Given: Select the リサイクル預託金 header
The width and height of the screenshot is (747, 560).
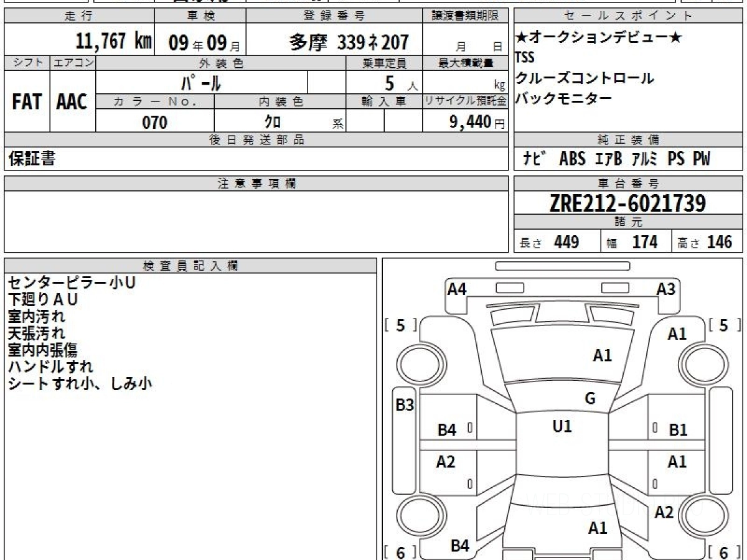Looking at the screenshot, I should (466, 101).
